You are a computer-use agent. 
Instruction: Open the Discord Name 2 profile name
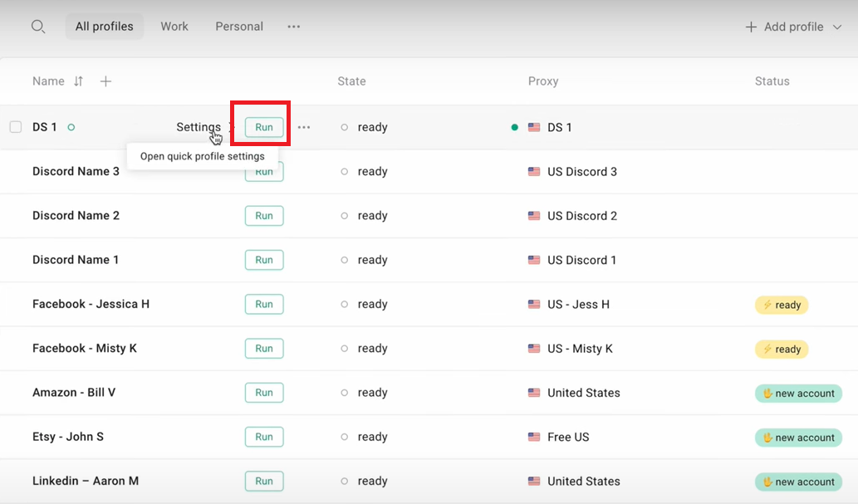pyautogui.click(x=76, y=216)
